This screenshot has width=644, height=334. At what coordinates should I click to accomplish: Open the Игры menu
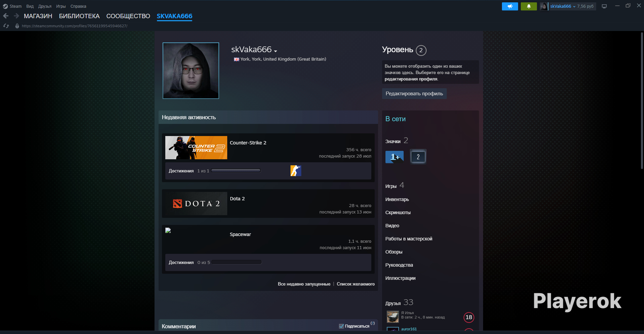click(61, 6)
